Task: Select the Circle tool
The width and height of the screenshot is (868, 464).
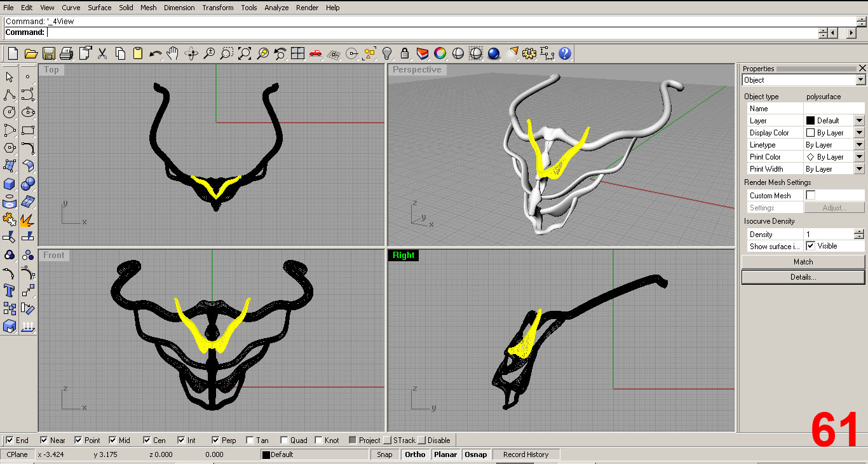Action: point(10,113)
